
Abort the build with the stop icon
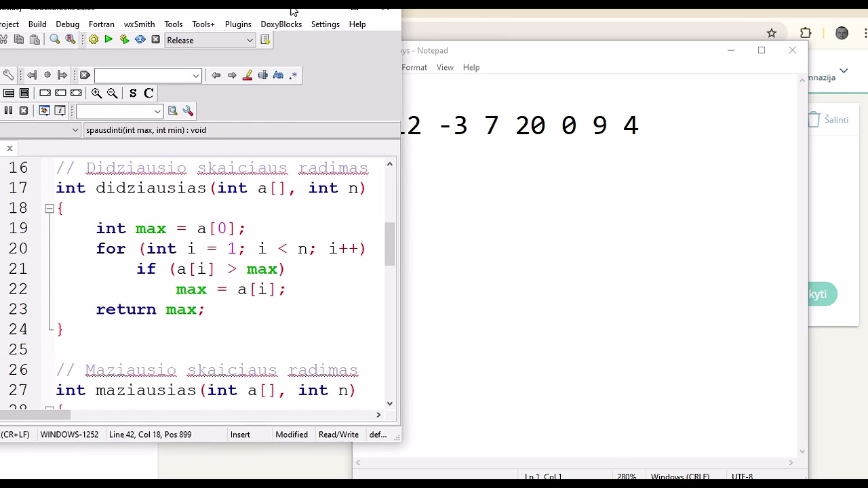155,40
